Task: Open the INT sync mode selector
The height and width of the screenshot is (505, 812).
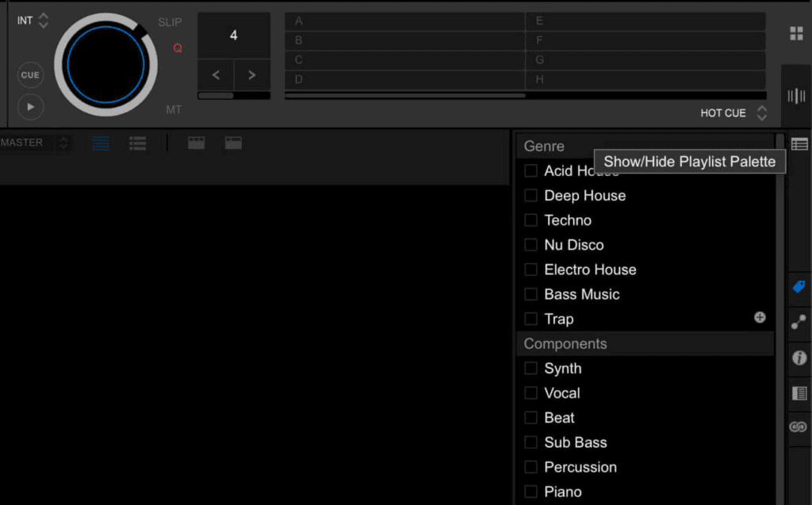Action: [43, 21]
